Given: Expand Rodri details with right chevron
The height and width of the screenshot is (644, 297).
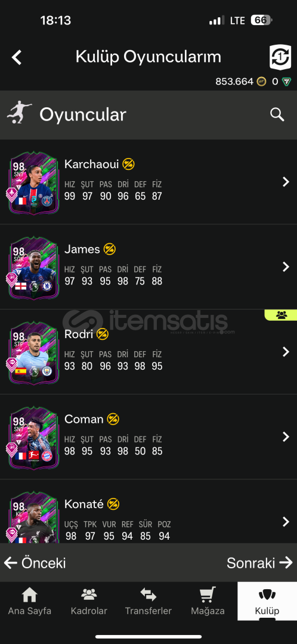Looking at the screenshot, I should tap(286, 352).
